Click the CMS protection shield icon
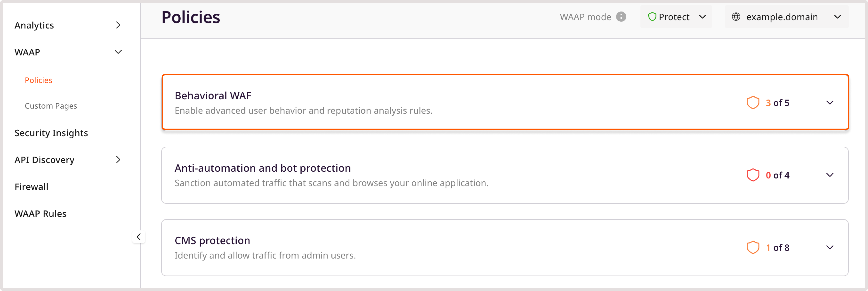Image resolution: width=868 pixels, height=291 pixels. click(x=753, y=247)
